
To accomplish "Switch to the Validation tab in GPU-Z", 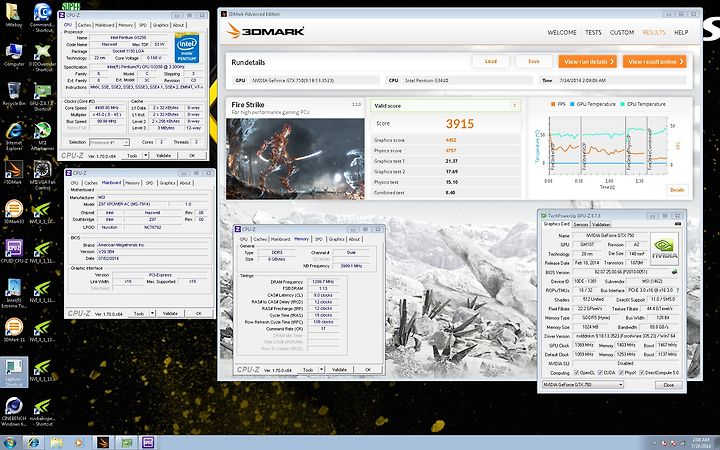I will point(601,225).
